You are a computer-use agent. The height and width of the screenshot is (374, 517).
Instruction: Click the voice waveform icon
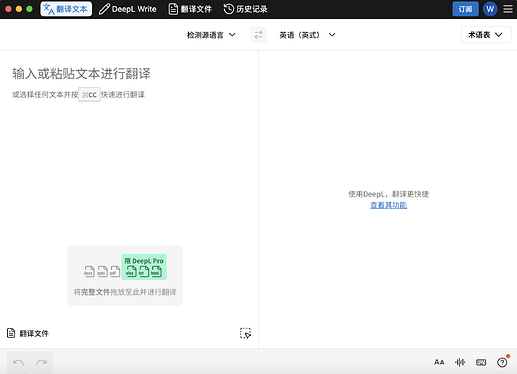tap(460, 362)
